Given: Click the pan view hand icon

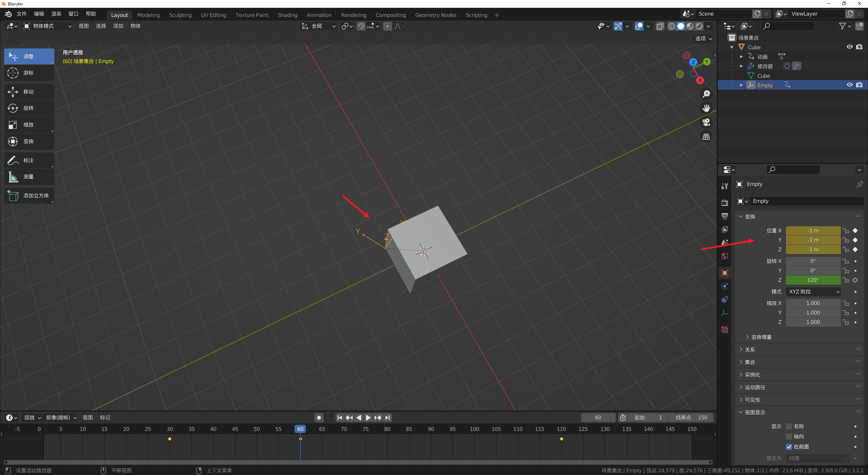Looking at the screenshot, I should click(x=706, y=108).
